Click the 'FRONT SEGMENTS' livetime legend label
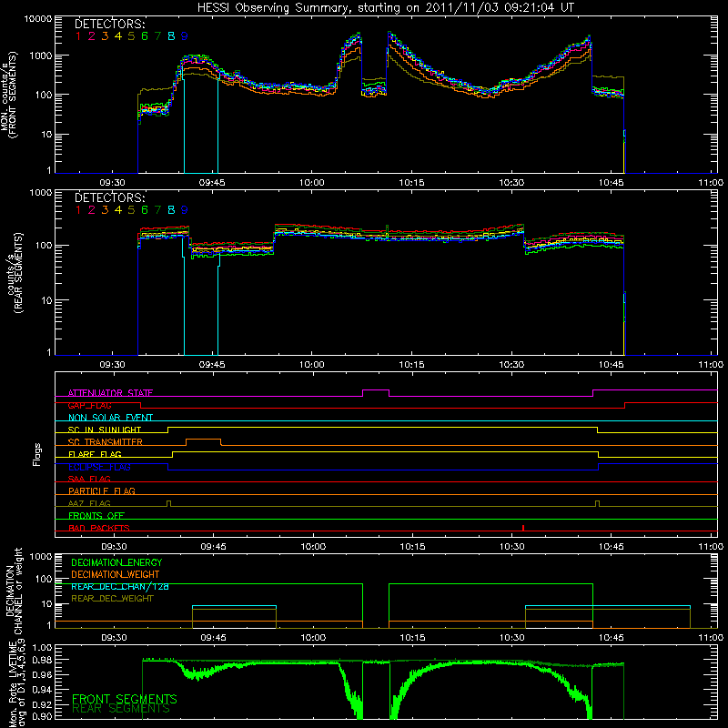This screenshot has width=728, height=728. click(x=125, y=699)
